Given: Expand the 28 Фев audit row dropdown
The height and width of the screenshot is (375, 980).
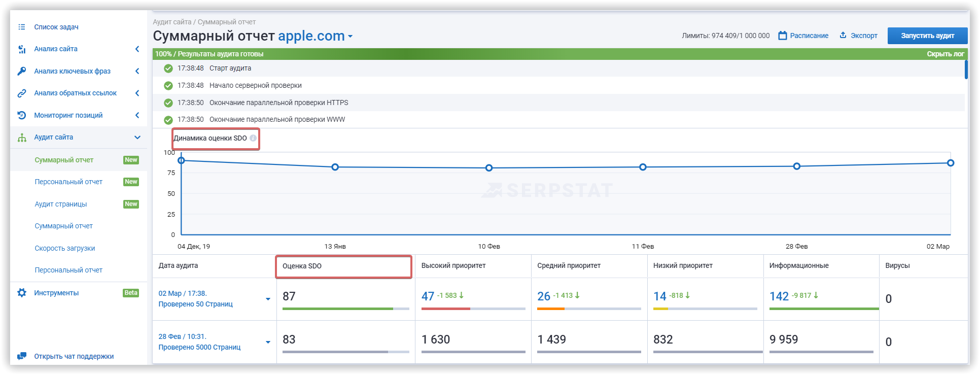Looking at the screenshot, I should pos(268,342).
